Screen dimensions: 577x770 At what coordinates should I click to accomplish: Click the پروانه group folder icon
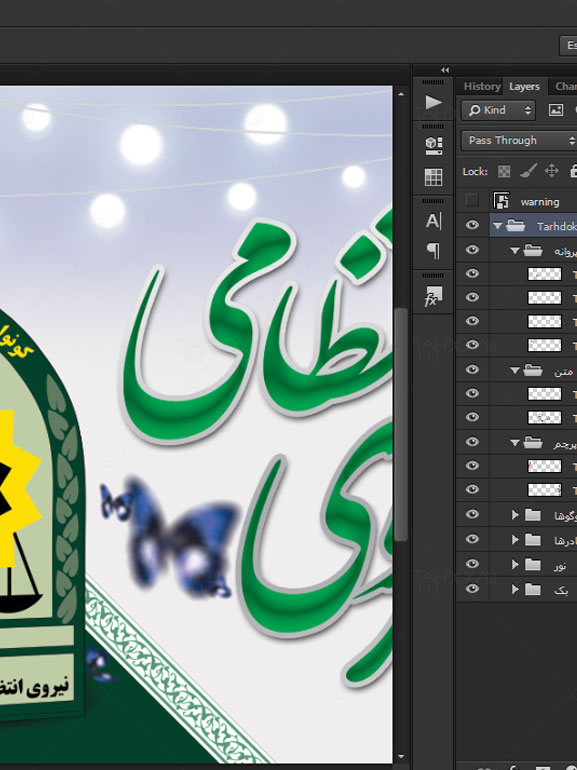pyautogui.click(x=533, y=250)
